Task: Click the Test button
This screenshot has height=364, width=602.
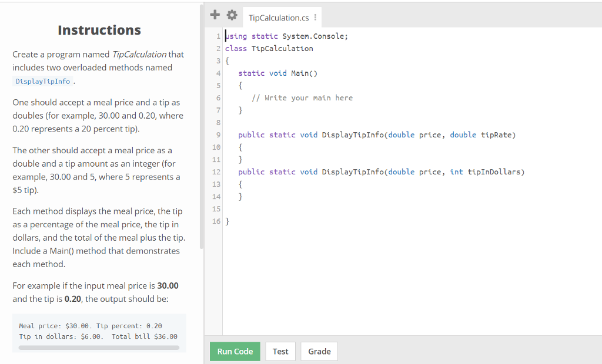Action: point(280,351)
